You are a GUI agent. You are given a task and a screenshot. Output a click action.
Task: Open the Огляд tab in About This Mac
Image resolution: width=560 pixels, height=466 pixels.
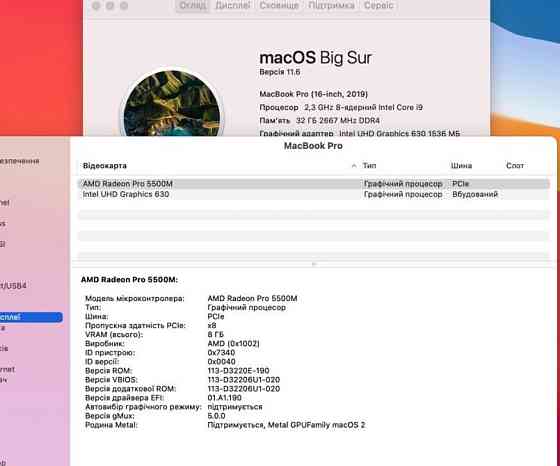pos(192,6)
